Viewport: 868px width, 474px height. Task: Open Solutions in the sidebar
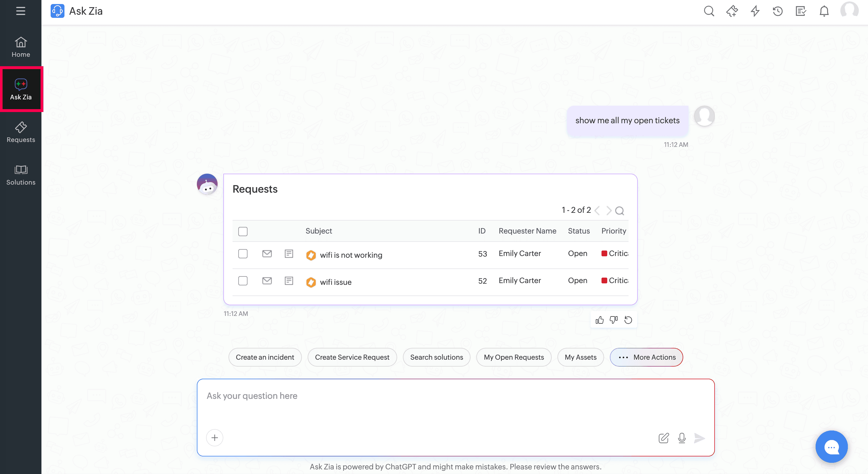click(x=20, y=175)
